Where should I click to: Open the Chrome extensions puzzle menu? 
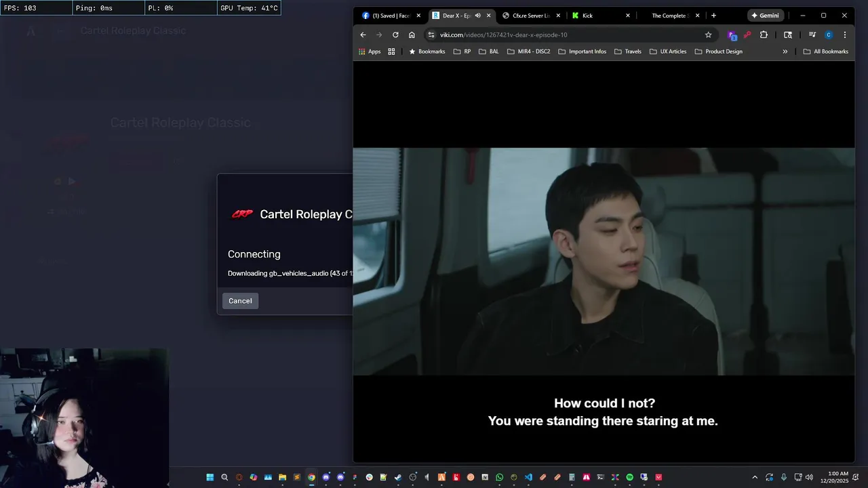(x=764, y=35)
